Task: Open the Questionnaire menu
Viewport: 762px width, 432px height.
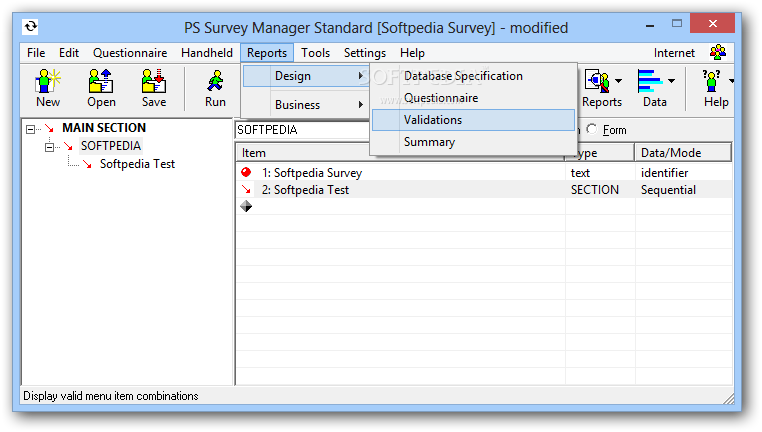Action: coord(130,52)
